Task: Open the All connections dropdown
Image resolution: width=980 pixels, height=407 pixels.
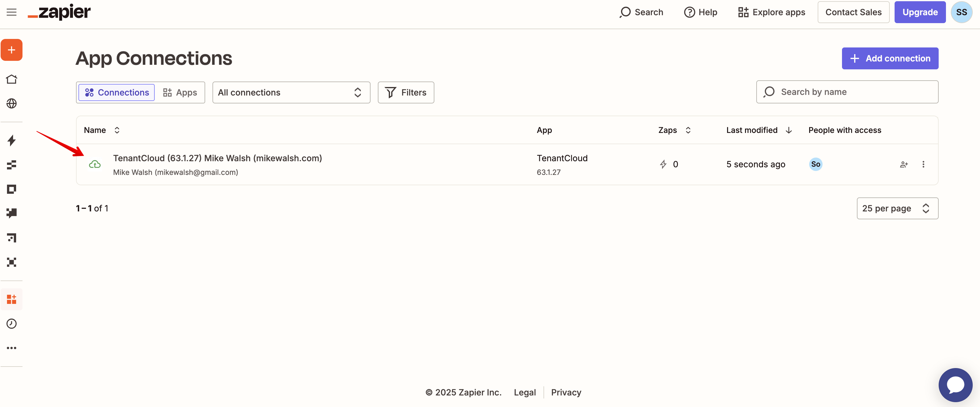Action: click(x=291, y=92)
